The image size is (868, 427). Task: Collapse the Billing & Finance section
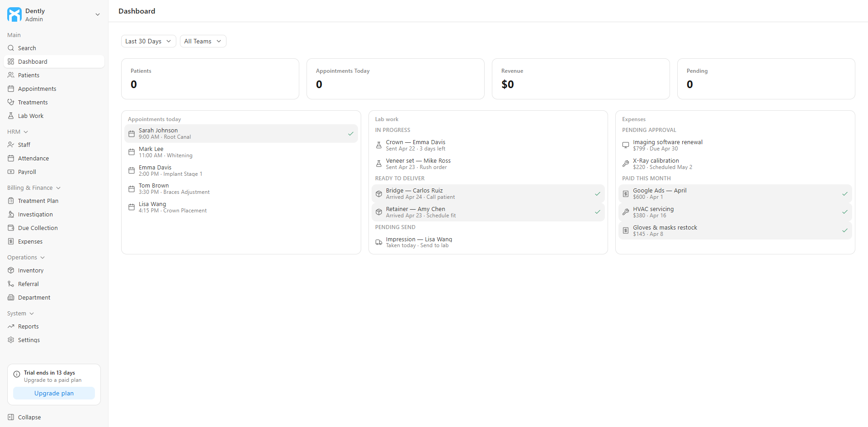click(x=34, y=188)
